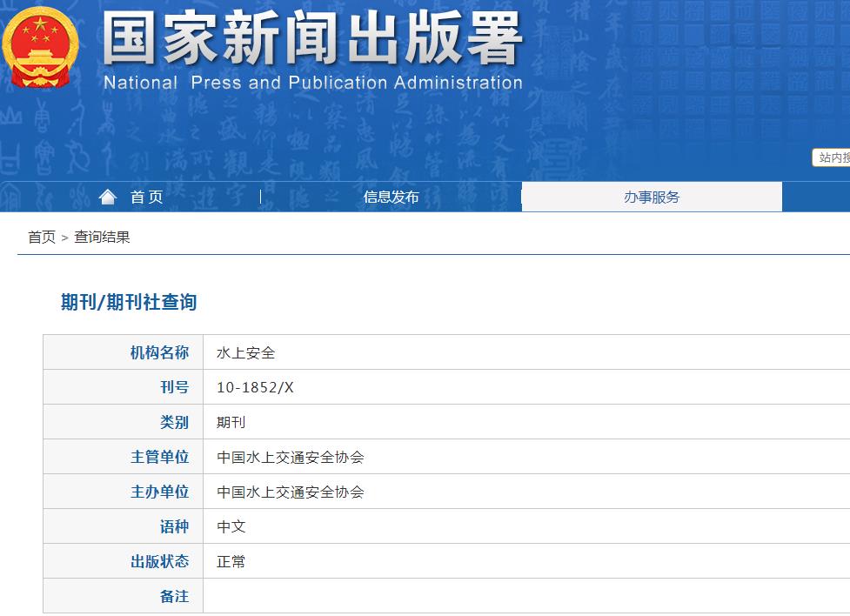The image size is (850, 616).
Task: Click the 期刊/期刊社查询 heading
Action: [129, 302]
